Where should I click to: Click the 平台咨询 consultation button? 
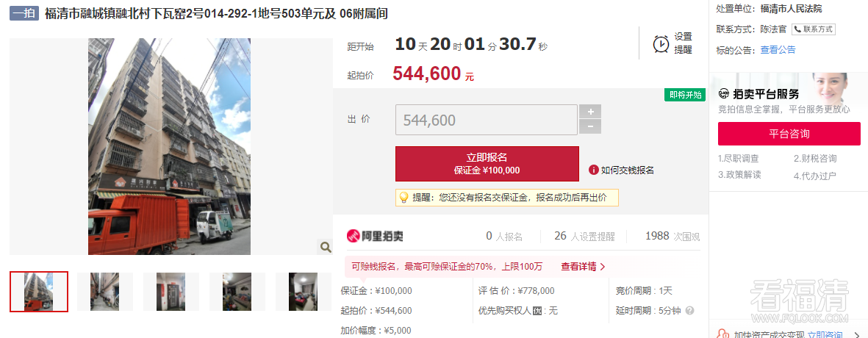click(x=789, y=134)
